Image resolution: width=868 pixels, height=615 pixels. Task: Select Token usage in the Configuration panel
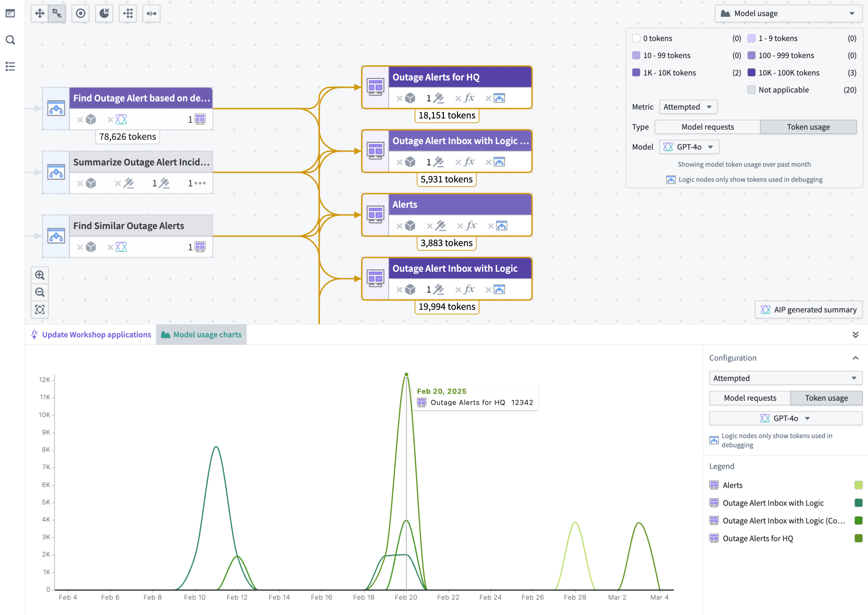[x=826, y=398]
